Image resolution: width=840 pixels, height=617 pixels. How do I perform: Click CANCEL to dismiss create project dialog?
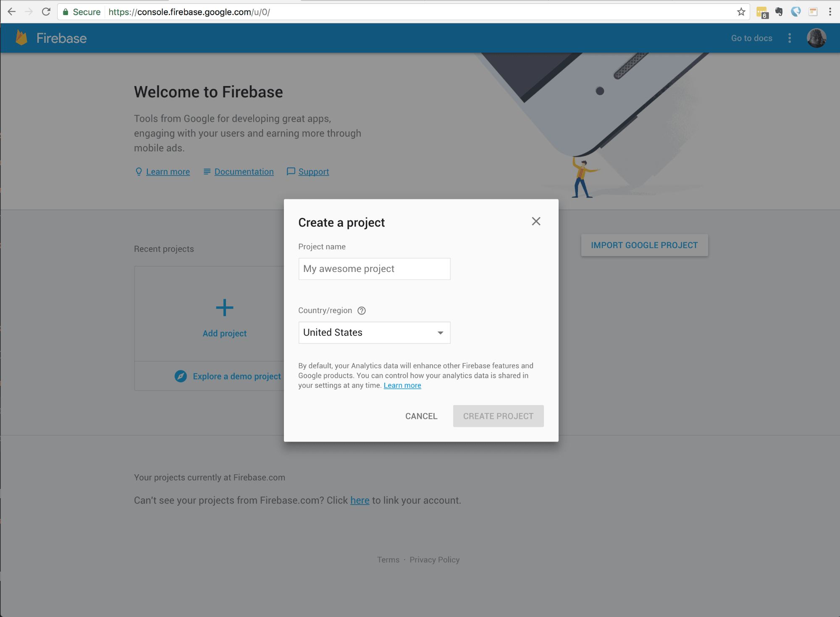[421, 416]
